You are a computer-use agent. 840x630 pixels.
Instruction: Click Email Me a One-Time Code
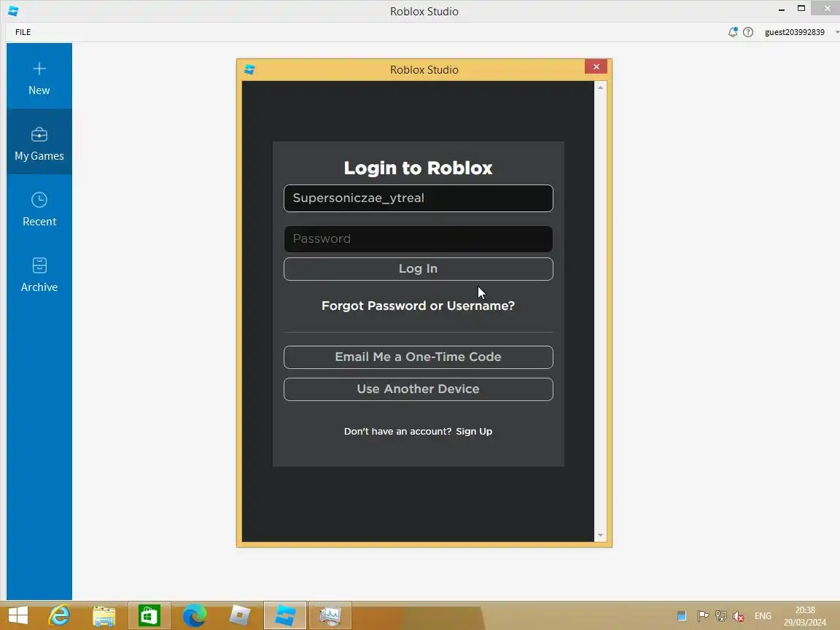[x=418, y=357]
